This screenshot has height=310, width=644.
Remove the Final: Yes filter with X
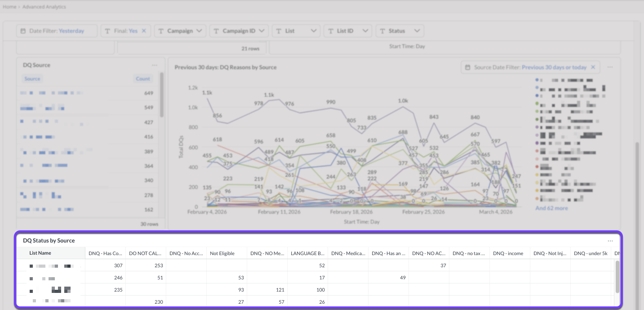tap(144, 31)
